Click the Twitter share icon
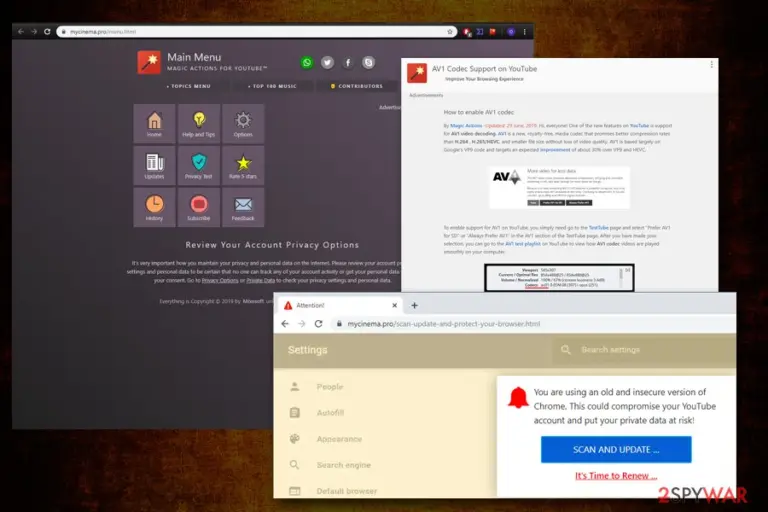 327,62
